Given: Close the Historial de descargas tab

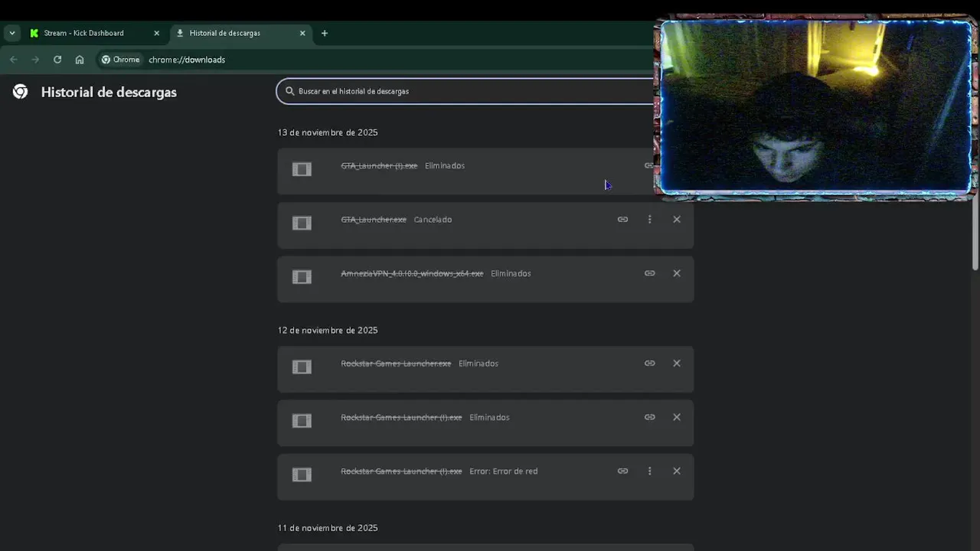Looking at the screenshot, I should click(302, 33).
